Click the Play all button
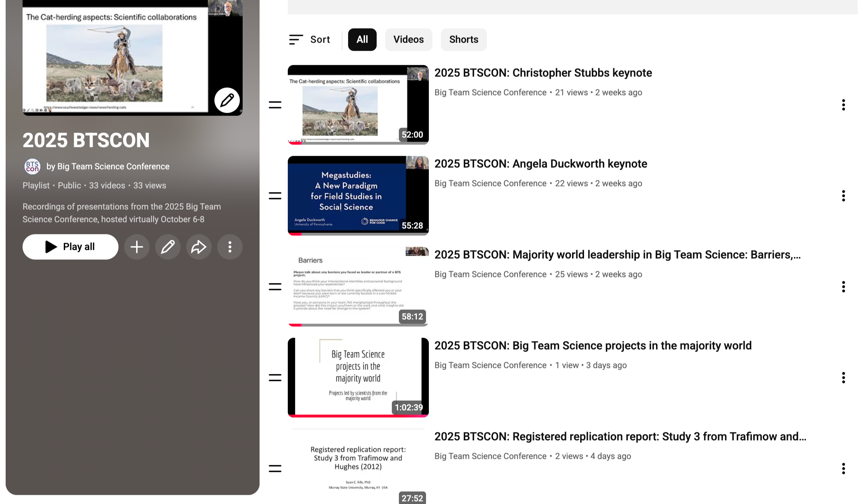Viewport: 863px width, 504px height. (x=70, y=247)
